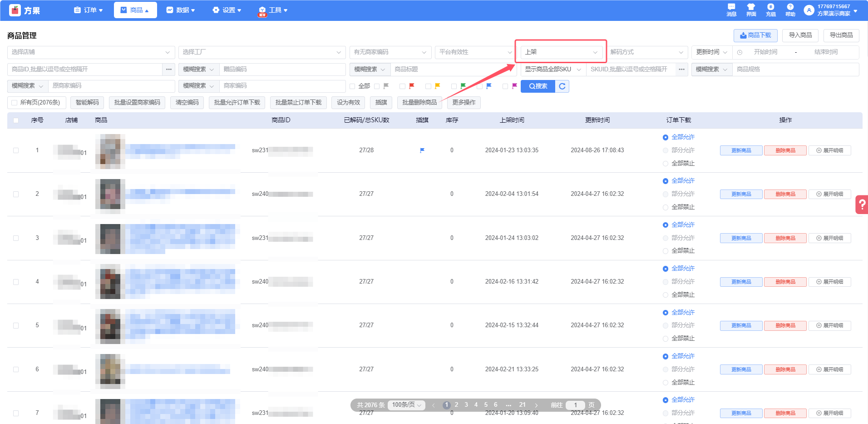Click the 帮助 help icon in header

click(x=790, y=10)
